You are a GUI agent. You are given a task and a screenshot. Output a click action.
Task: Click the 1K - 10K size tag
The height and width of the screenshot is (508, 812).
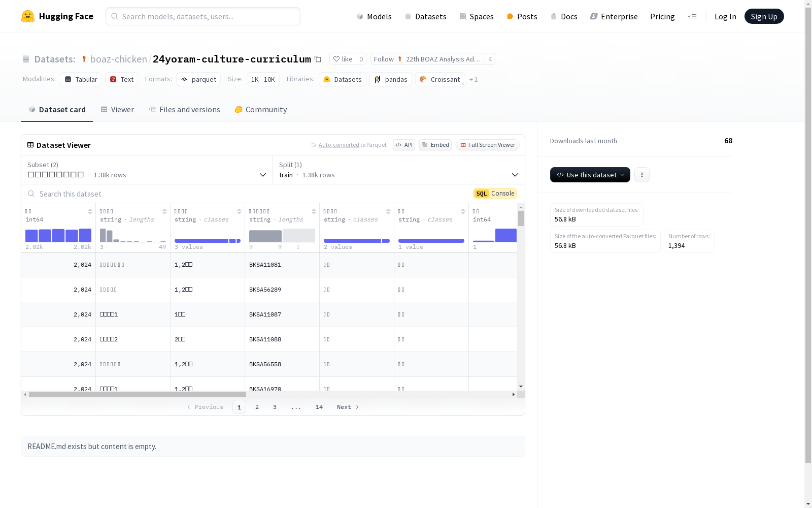(263, 79)
